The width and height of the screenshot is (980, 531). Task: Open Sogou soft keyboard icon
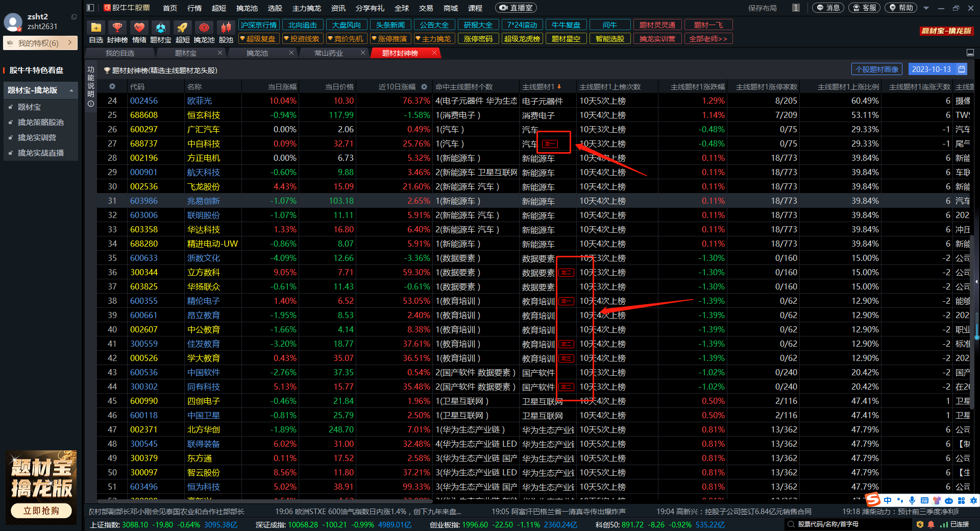pyautogui.click(x=924, y=500)
